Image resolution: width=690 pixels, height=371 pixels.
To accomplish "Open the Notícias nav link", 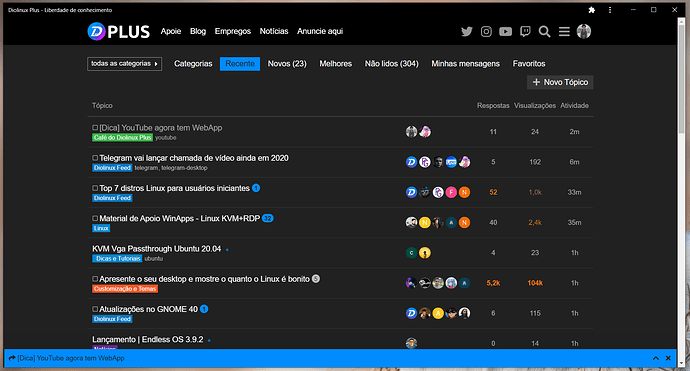I will [274, 31].
